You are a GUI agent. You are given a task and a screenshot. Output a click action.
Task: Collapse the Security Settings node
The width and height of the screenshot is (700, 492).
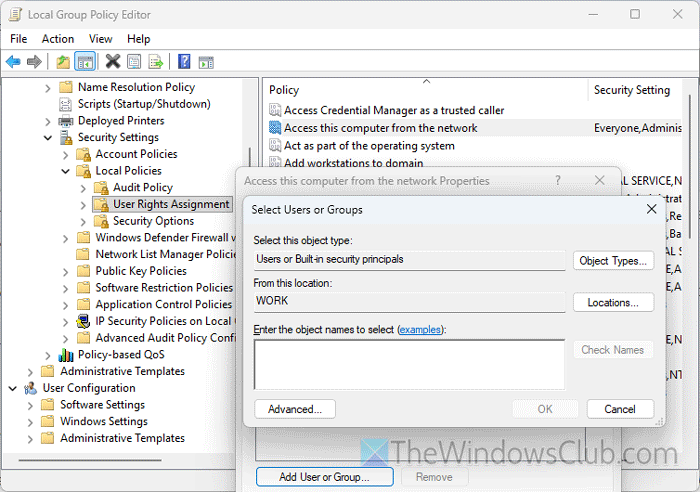[48, 138]
